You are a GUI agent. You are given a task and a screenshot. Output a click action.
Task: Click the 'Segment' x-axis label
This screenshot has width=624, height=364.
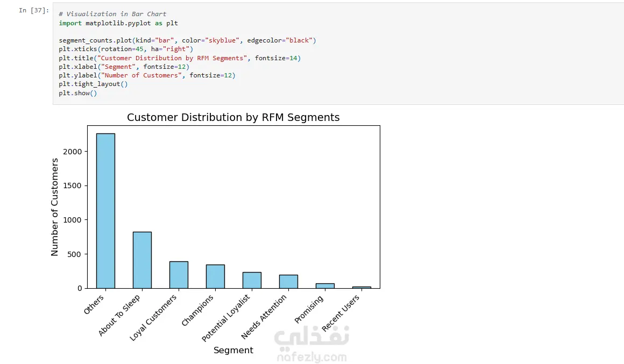tap(233, 350)
